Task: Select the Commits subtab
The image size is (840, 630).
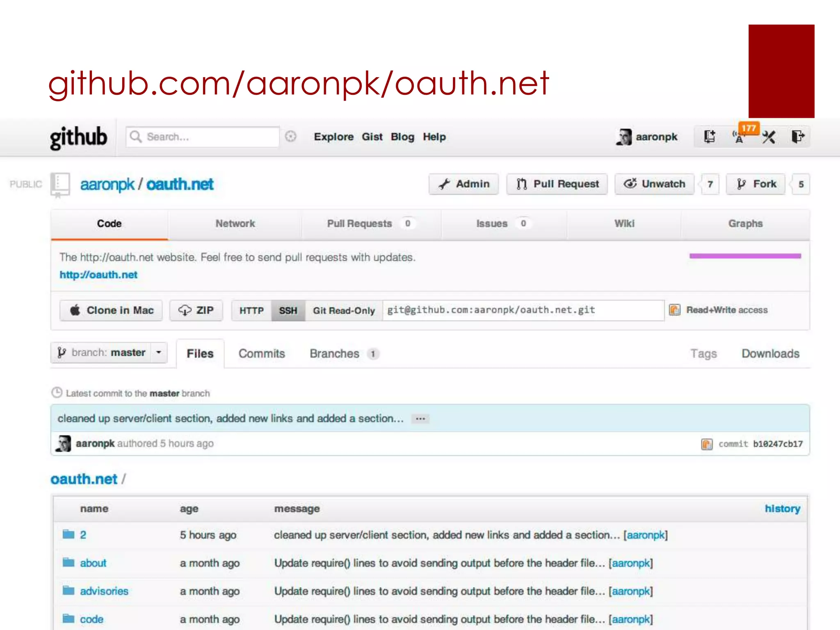Action: (x=262, y=354)
